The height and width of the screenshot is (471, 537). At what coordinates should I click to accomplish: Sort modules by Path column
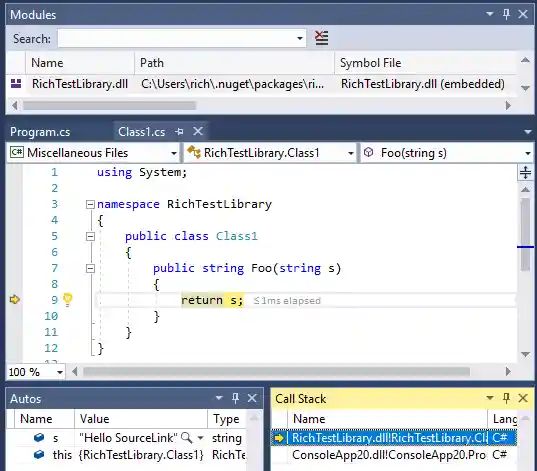pyautogui.click(x=234, y=63)
